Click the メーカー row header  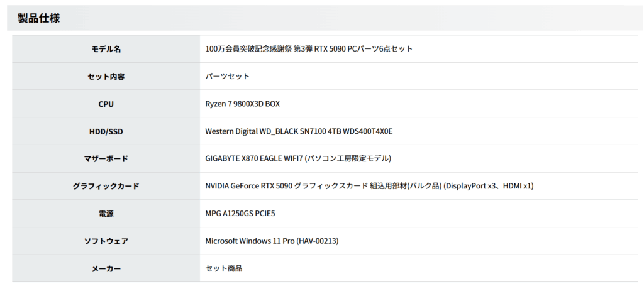pyautogui.click(x=106, y=269)
